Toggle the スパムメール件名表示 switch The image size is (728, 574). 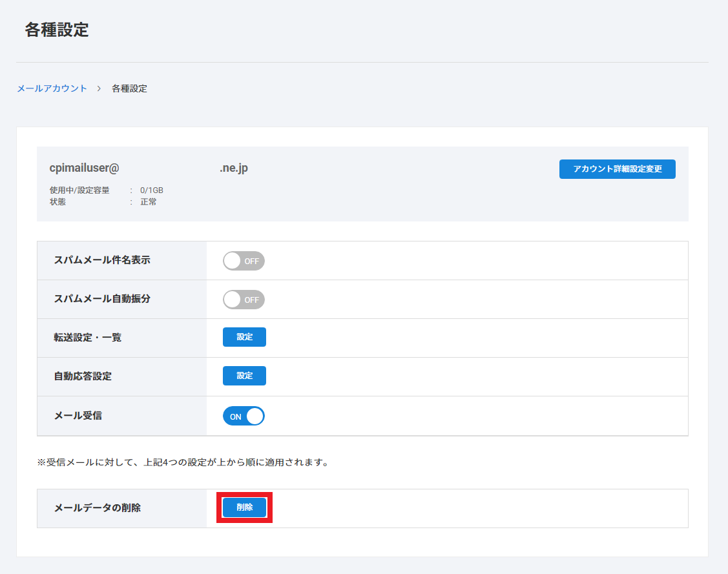coord(244,261)
